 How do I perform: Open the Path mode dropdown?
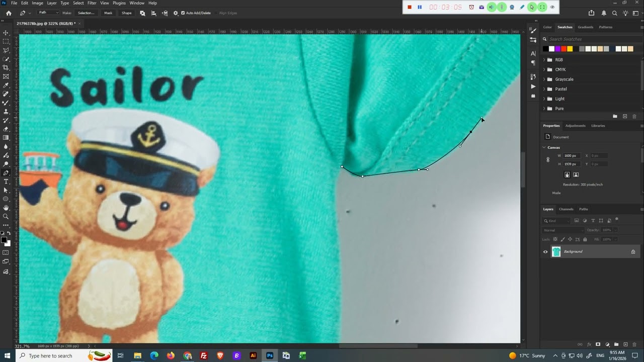(48, 13)
